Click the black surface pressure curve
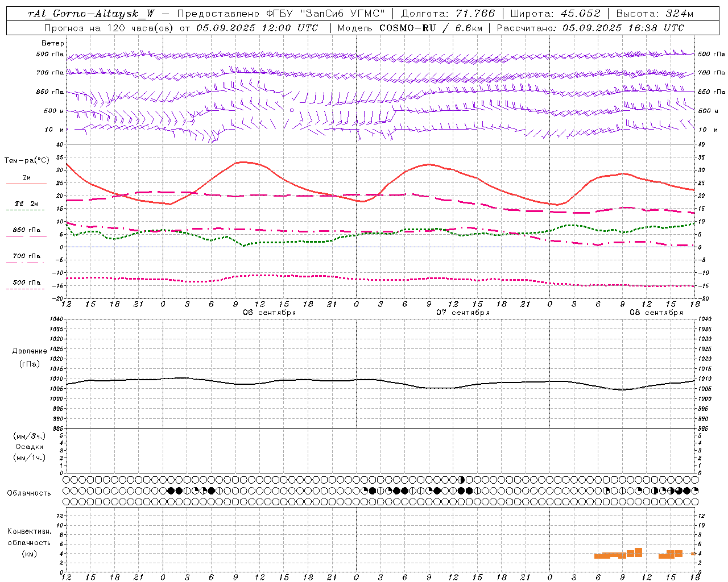The image size is (728, 582). 380,380
